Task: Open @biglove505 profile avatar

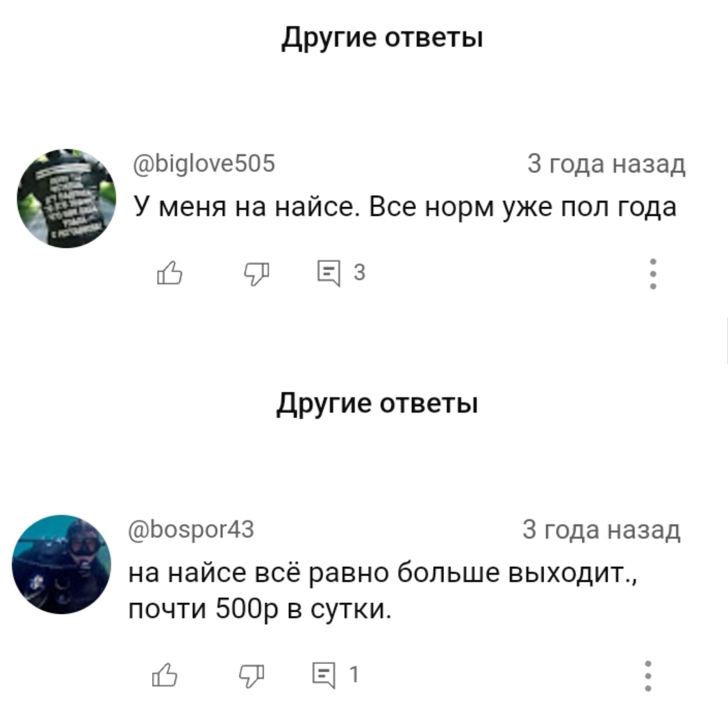Action: coord(66,198)
